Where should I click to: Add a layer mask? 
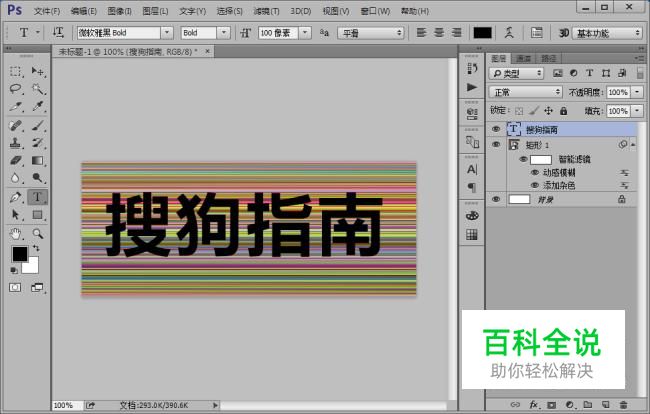pos(551,404)
